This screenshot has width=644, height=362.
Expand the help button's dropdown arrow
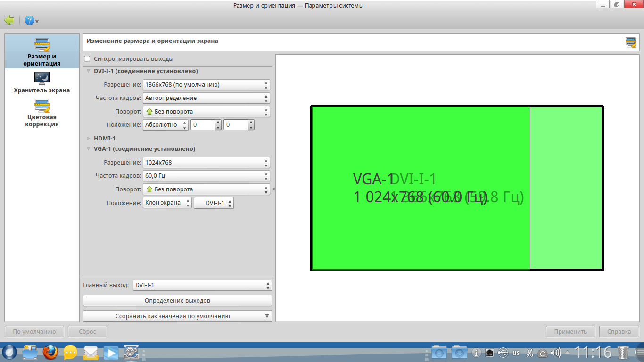point(37,21)
